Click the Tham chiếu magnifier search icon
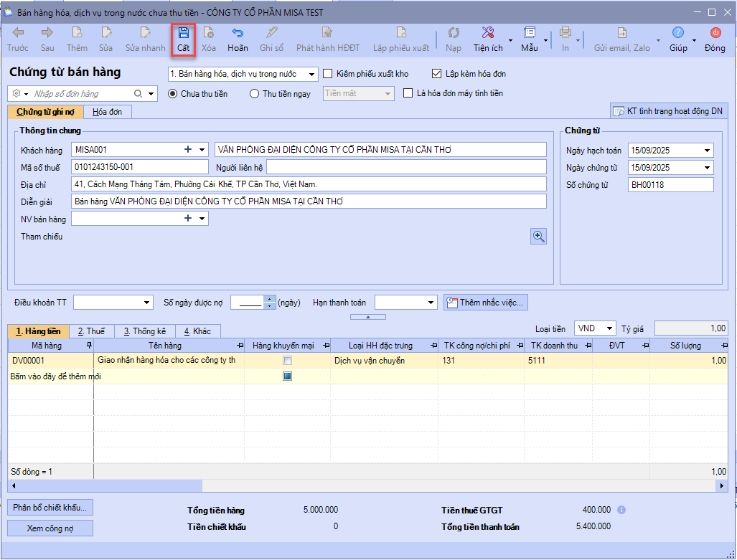Viewport: 737px width, 560px height. click(x=538, y=237)
